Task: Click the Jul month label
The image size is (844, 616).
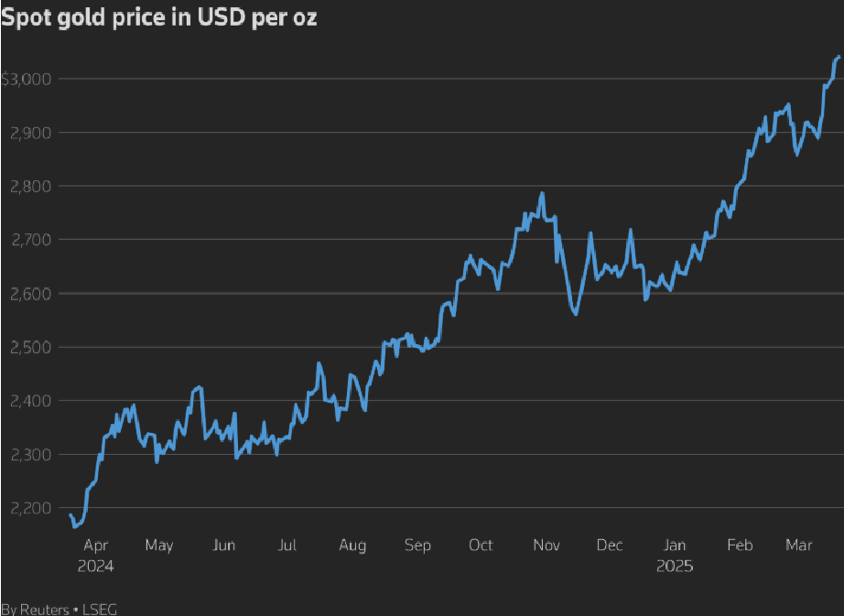Action: 287,546
